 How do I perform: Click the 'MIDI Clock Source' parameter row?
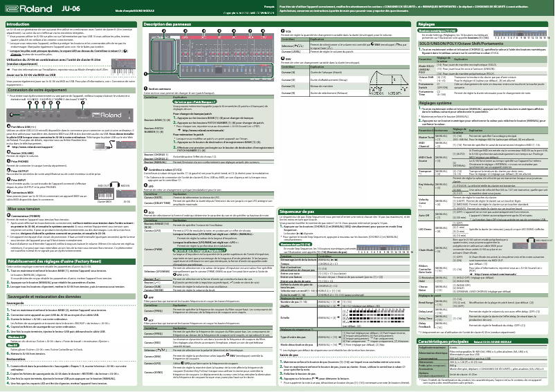(x=483, y=159)
